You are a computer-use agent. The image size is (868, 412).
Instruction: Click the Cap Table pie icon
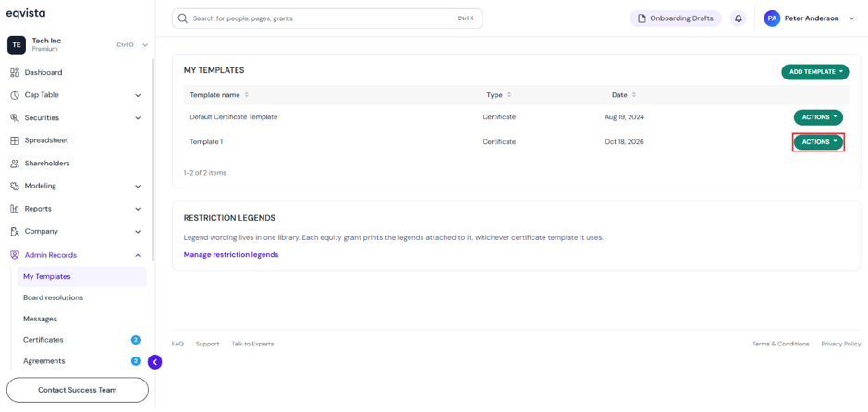tap(15, 95)
